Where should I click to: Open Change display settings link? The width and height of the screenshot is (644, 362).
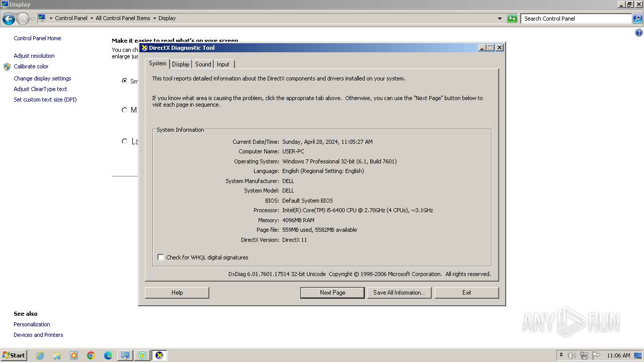(x=42, y=78)
